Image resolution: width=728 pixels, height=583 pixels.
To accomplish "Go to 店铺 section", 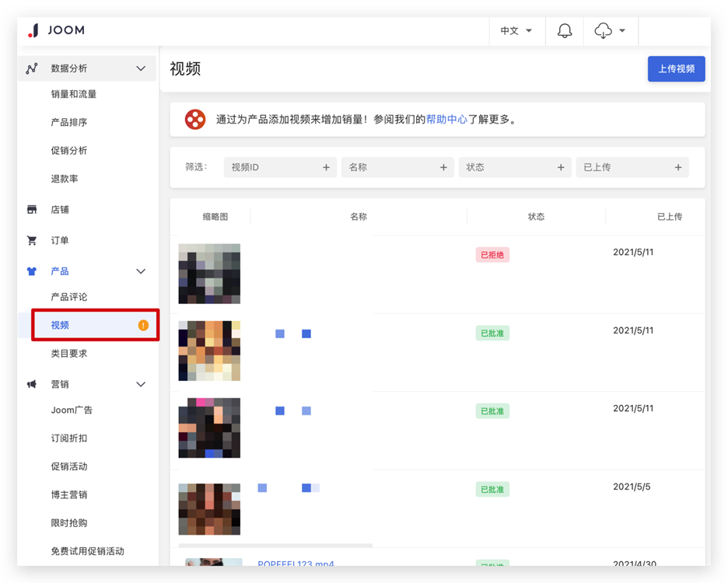I will click(60, 209).
